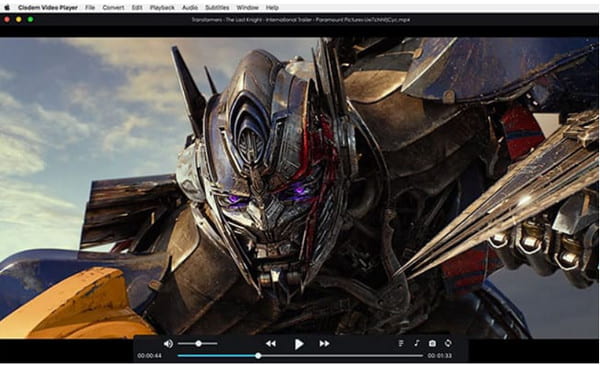Open the Help menu
This screenshot has width=600, height=365.
click(272, 7)
